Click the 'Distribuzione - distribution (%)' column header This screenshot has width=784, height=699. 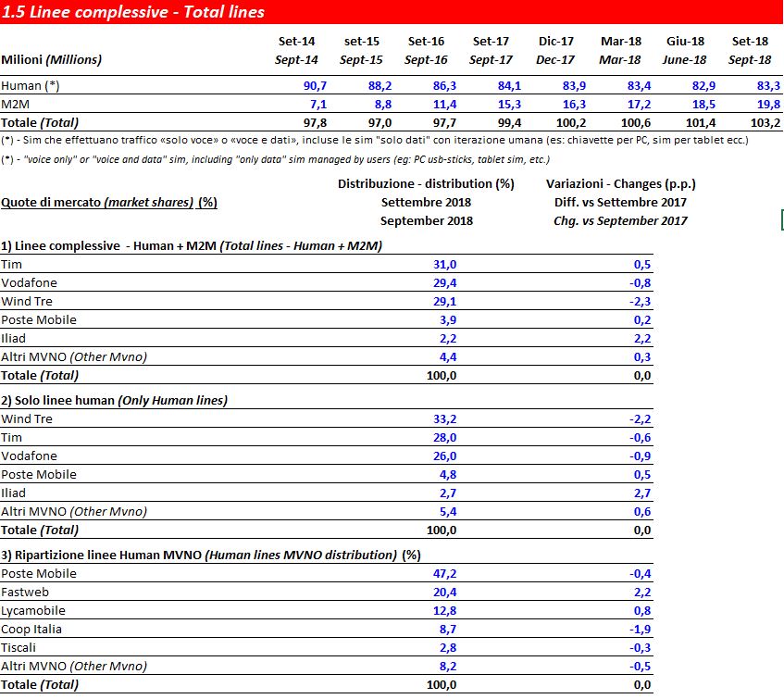click(x=426, y=183)
